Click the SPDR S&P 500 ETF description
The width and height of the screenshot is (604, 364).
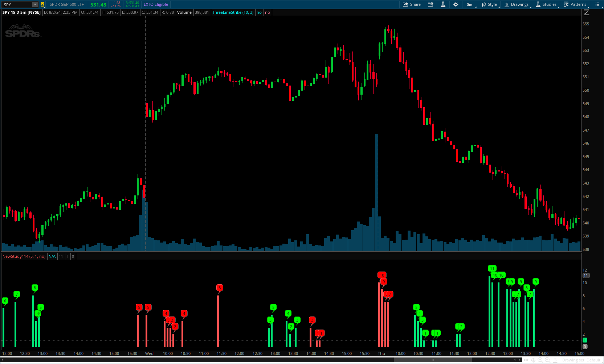click(67, 4)
